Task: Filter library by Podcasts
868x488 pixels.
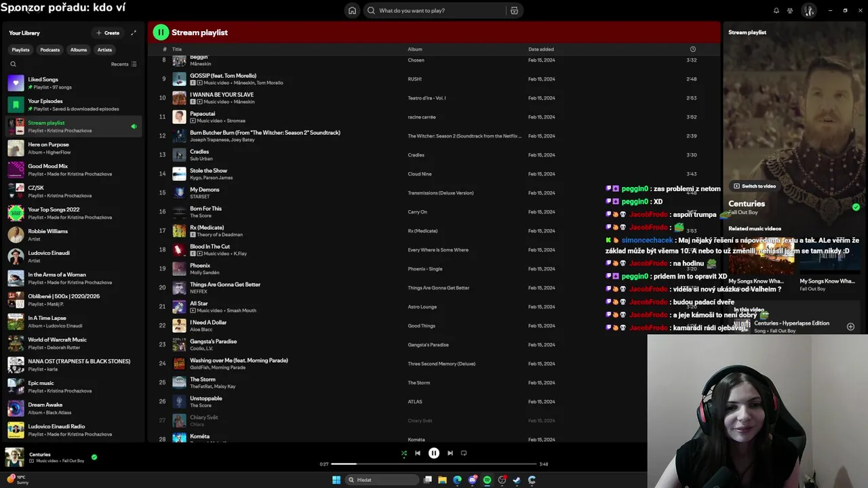Action: (x=50, y=49)
